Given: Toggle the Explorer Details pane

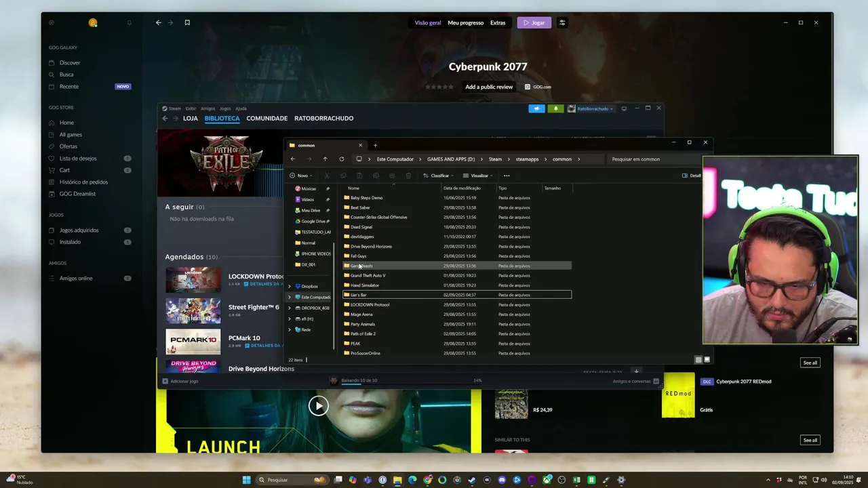Looking at the screenshot, I should (691, 176).
